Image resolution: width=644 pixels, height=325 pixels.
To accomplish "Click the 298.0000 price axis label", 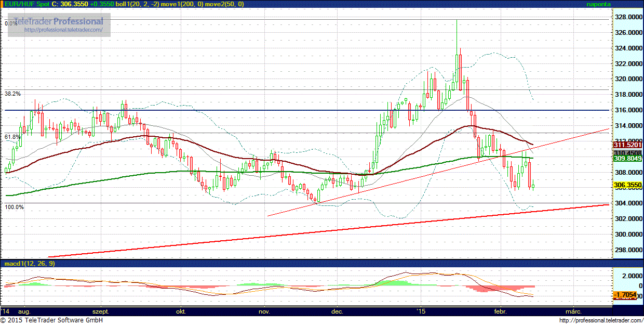I will (x=628, y=250).
